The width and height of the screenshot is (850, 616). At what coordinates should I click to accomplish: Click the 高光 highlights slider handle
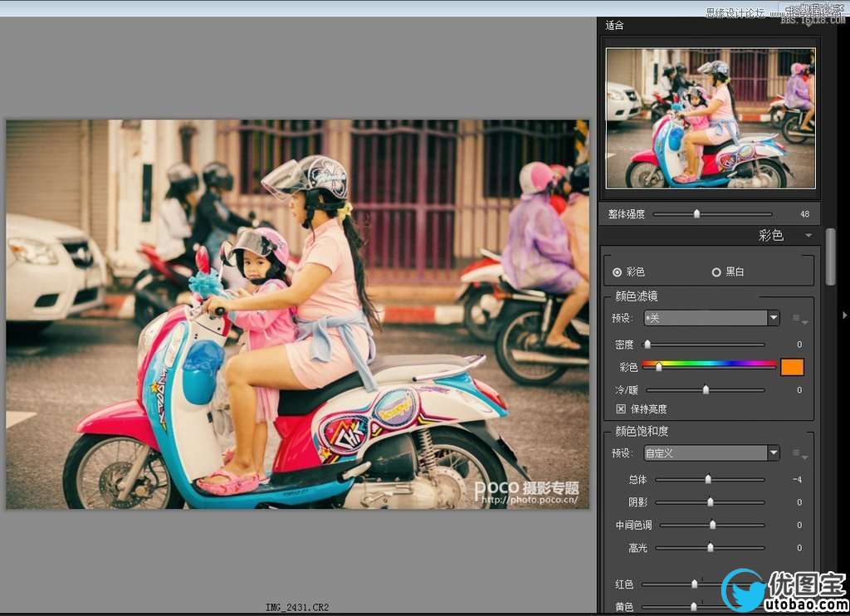[711, 548]
